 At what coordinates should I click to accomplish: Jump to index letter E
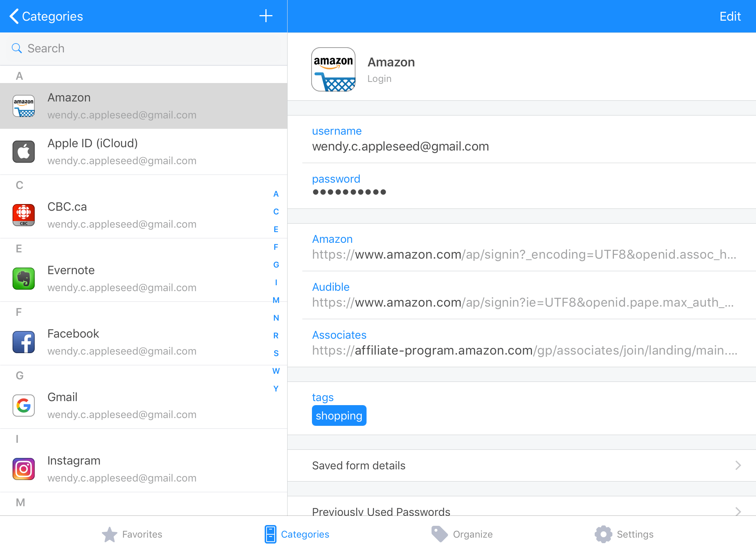(x=276, y=230)
